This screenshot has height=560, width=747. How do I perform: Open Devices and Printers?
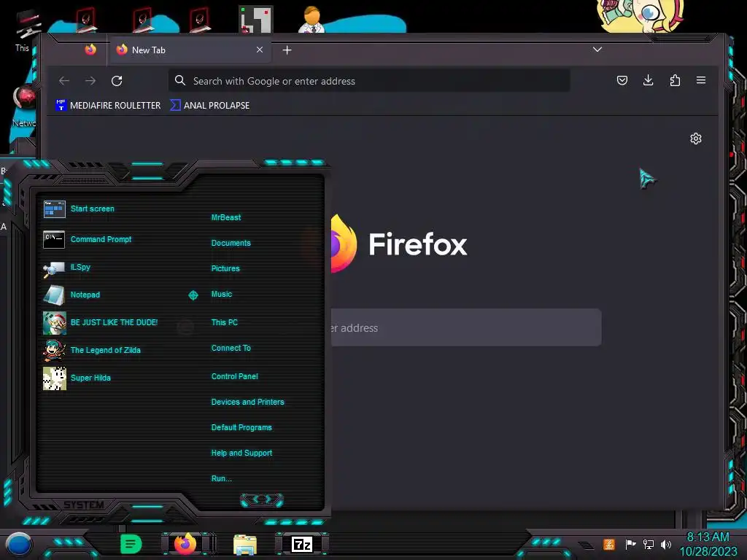[248, 402]
